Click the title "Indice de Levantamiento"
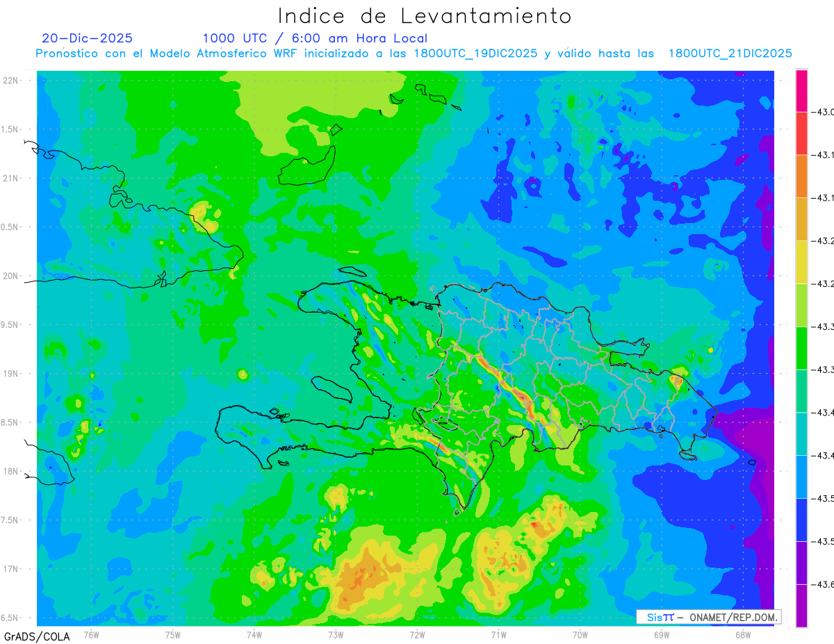Screen dimensions: 834x644 click(424, 16)
